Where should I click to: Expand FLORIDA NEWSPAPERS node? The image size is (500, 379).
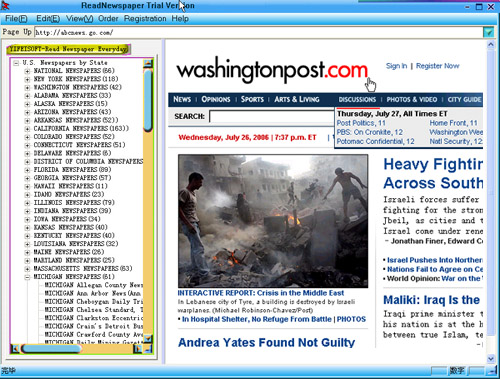27,170
